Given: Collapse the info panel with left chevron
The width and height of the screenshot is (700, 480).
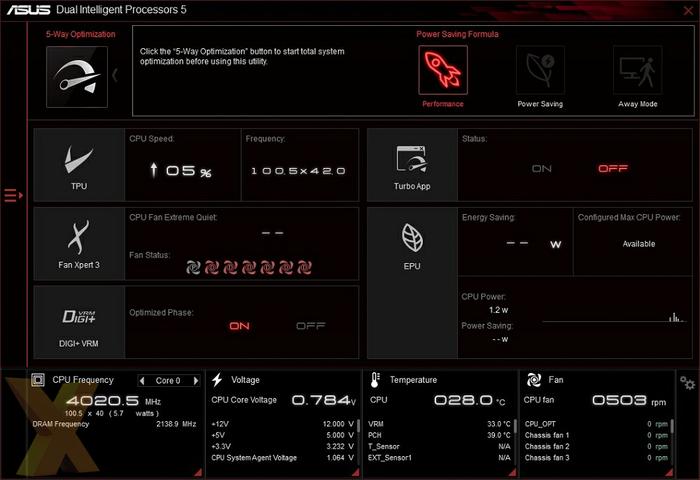Looking at the screenshot, I should pyautogui.click(x=115, y=75).
